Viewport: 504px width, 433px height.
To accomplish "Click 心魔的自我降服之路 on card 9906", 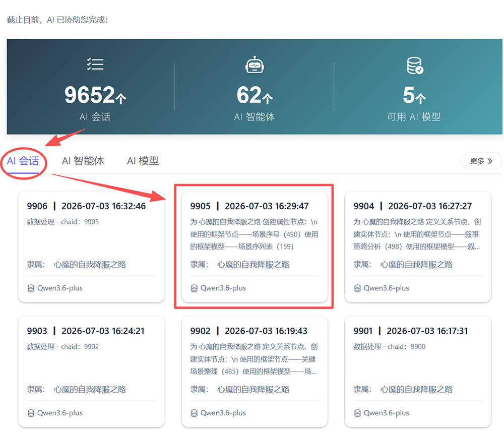I will pyautogui.click(x=90, y=265).
